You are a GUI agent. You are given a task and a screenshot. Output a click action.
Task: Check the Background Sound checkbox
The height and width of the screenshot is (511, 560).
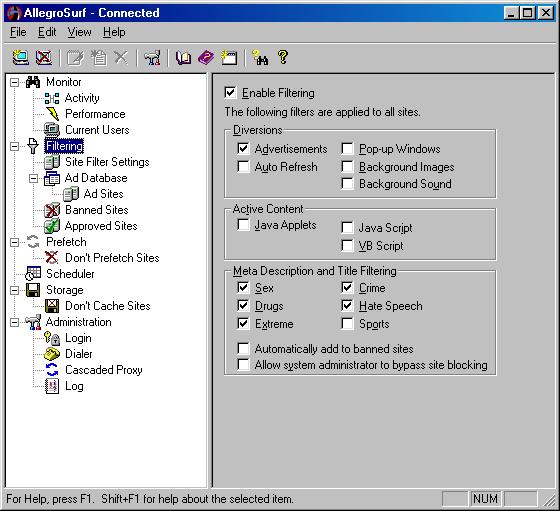coord(347,184)
